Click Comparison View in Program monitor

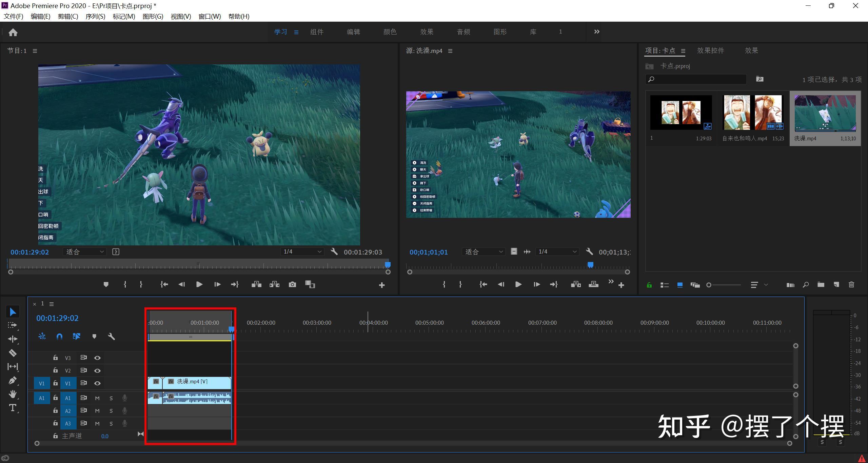tap(310, 284)
